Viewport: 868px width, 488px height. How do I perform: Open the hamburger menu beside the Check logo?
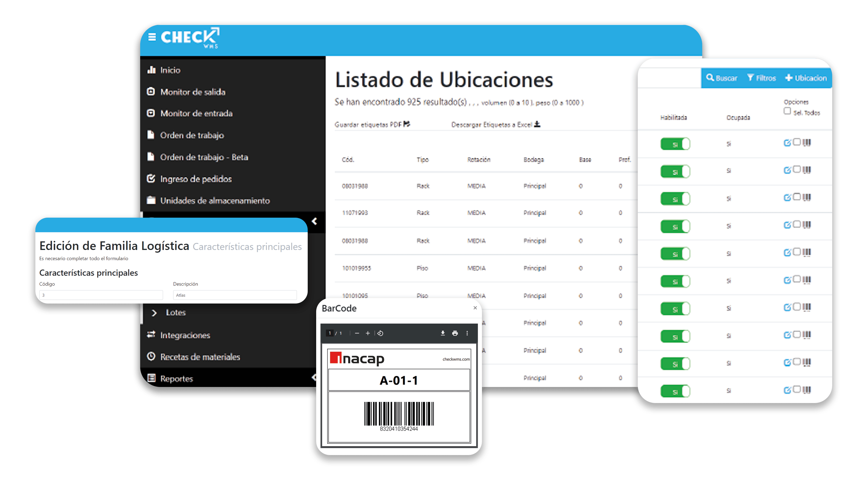click(x=152, y=37)
